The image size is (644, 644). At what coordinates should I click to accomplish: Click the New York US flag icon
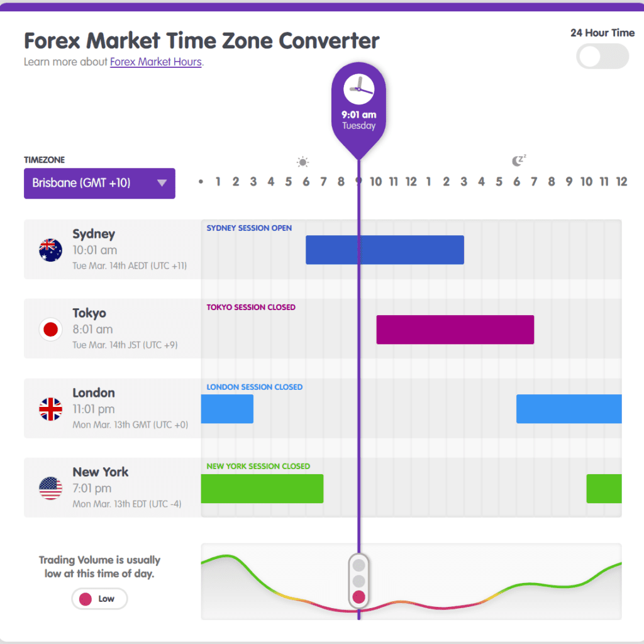[x=50, y=488]
